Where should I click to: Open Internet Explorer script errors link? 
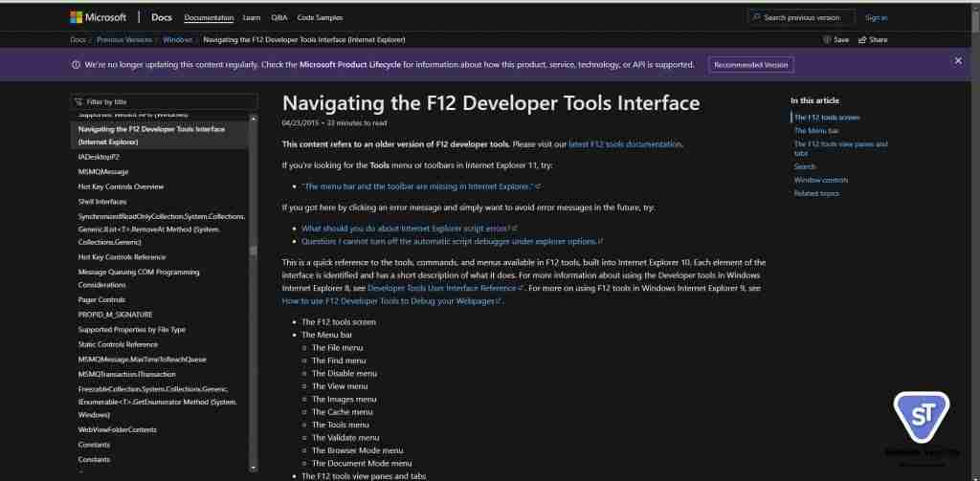[409, 229]
